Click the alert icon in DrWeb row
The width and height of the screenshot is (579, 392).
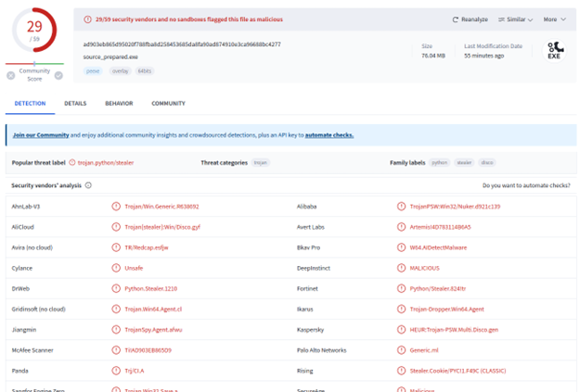[116, 289]
